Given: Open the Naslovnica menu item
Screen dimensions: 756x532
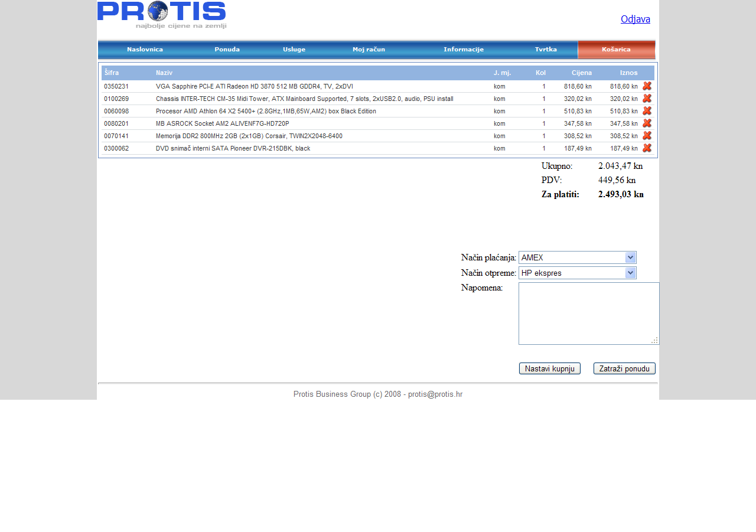Looking at the screenshot, I should coord(145,50).
